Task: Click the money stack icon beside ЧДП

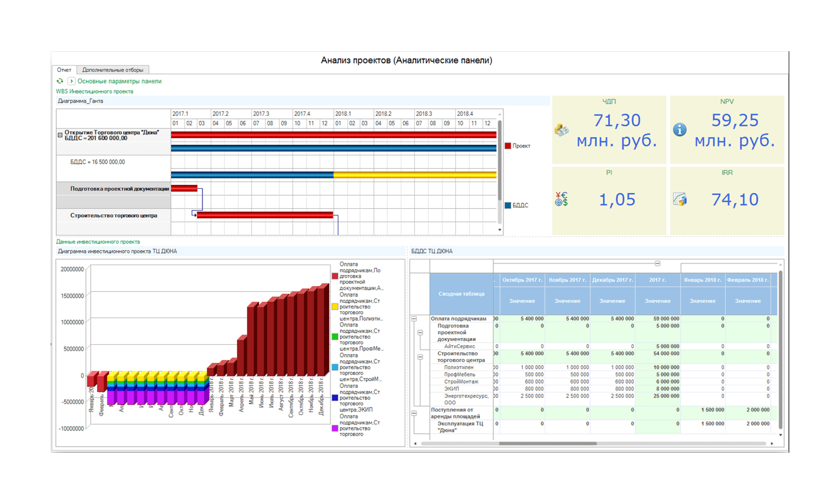Action: tap(561, 130)
